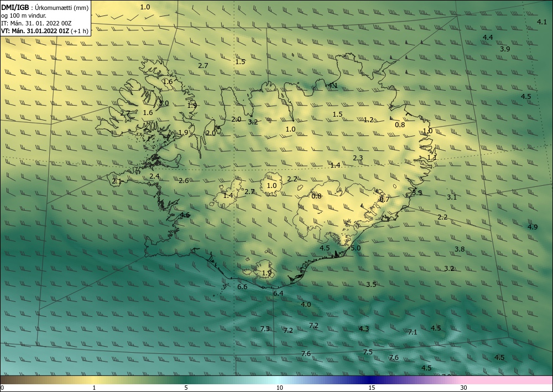Click the 5.0 value on the southeast coast
The height and width of the screenshot is (392, 553).
pyautogui.click(x=356, y=248)
